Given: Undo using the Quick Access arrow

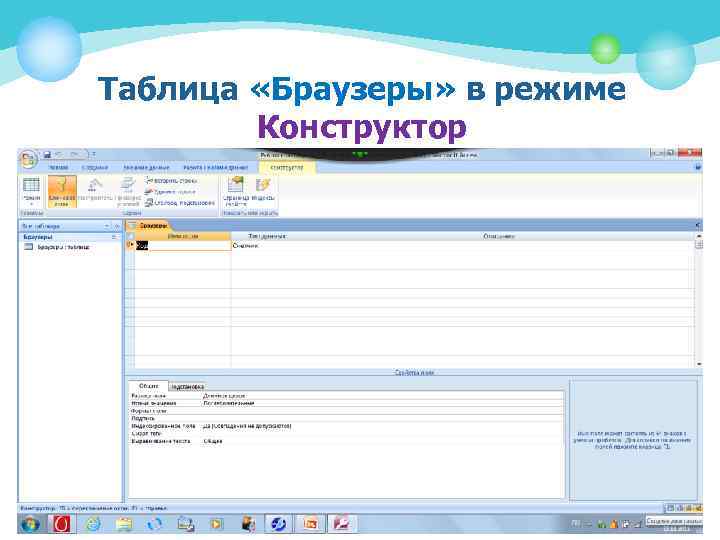Looking at the screenshot, I should pos(59,155).
